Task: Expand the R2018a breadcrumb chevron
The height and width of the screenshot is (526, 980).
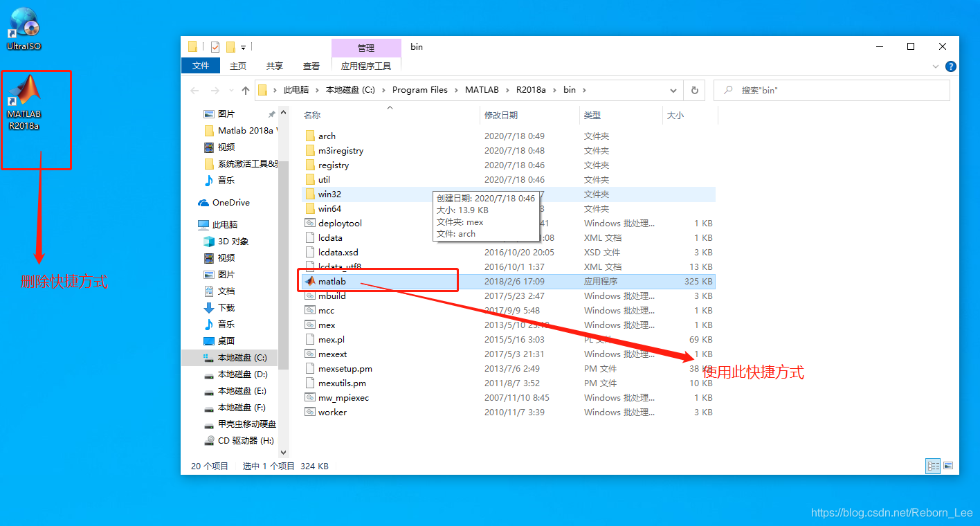Action: (554, 90)
